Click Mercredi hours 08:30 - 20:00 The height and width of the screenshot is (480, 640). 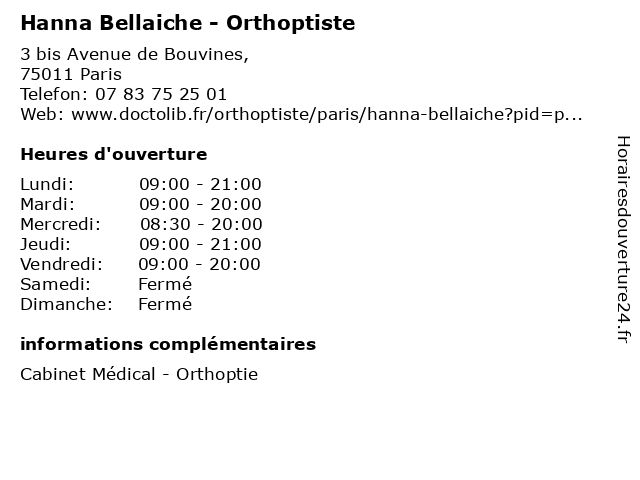coord(200,224)
